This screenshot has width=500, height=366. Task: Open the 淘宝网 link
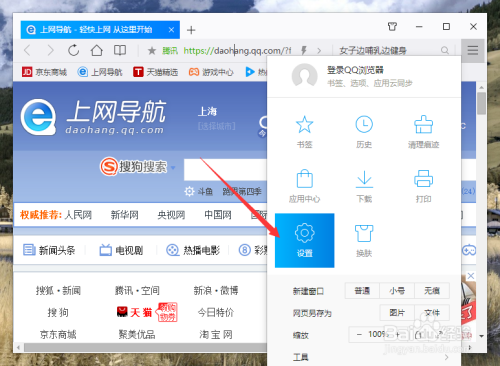(x=216, y=334)
